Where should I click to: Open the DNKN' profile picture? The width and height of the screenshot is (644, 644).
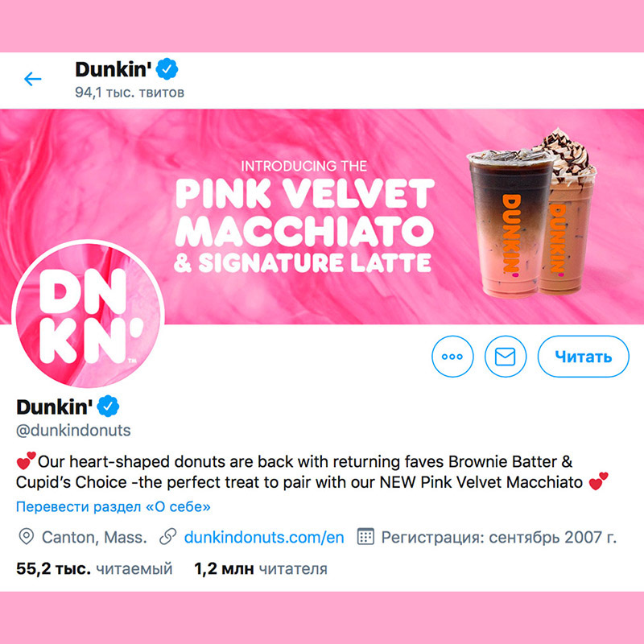tap(88, 316)
